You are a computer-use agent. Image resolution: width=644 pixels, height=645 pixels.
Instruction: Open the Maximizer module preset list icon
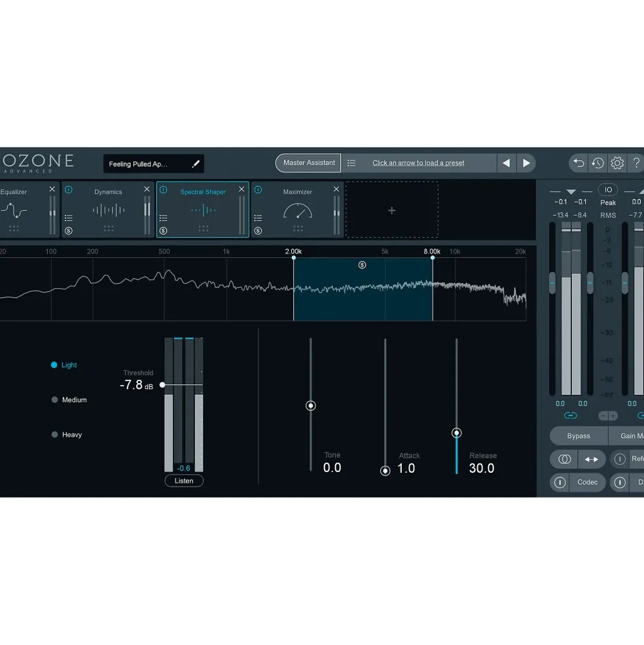coord(258,217)
